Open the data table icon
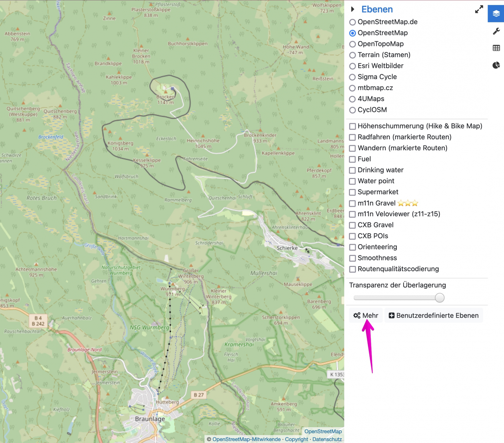The image size is (504, 443). (496, 48)
